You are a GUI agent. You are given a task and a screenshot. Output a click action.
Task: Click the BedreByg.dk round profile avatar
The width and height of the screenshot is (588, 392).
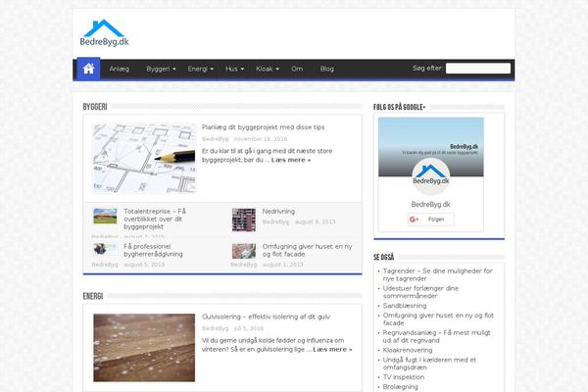coord(430,176)
